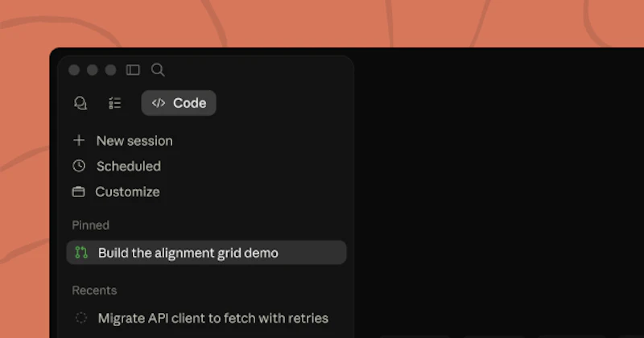The width and height of the screenshot is (644, 338).
Task: Toggle the sidebar panel icon
Action: point(133,70)
